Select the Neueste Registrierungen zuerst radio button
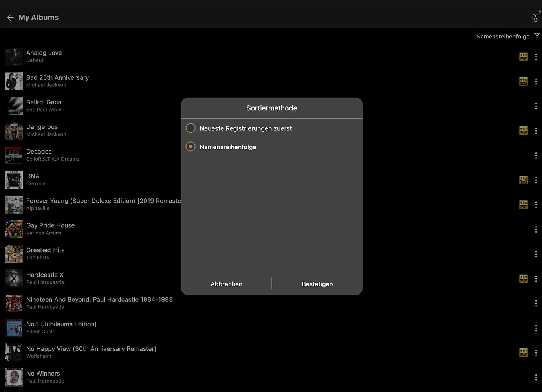 pyautogui.click(x=190, y=128)
